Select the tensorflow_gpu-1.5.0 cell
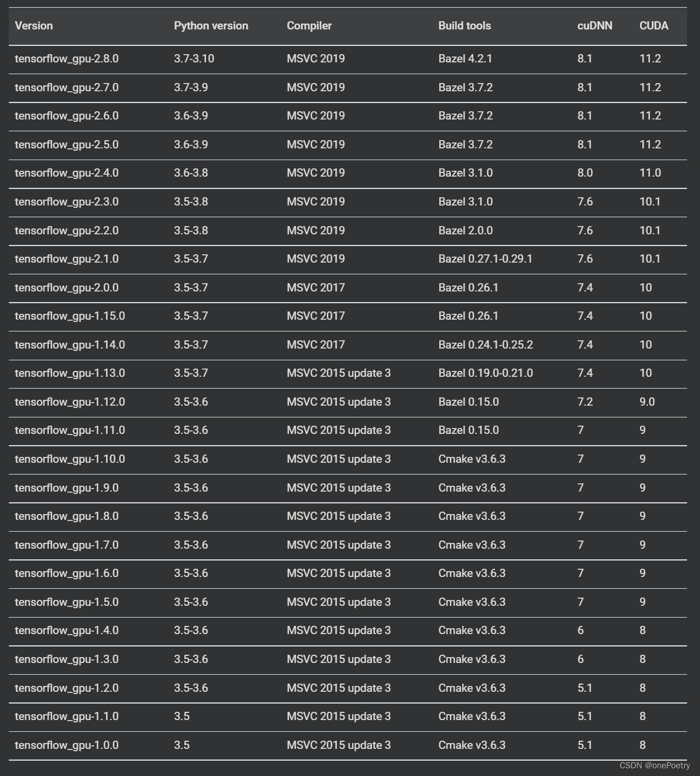Image resolution: width=700 pixels, height=776 pixels. point(67,602)
